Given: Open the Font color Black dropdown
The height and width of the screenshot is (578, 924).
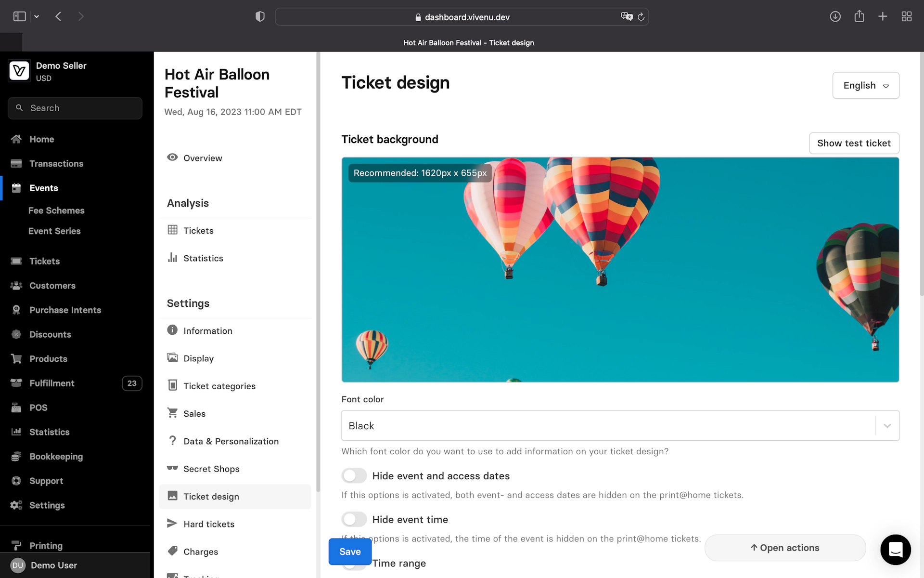Looking at the screenshot, I should (x=620, y=426).
